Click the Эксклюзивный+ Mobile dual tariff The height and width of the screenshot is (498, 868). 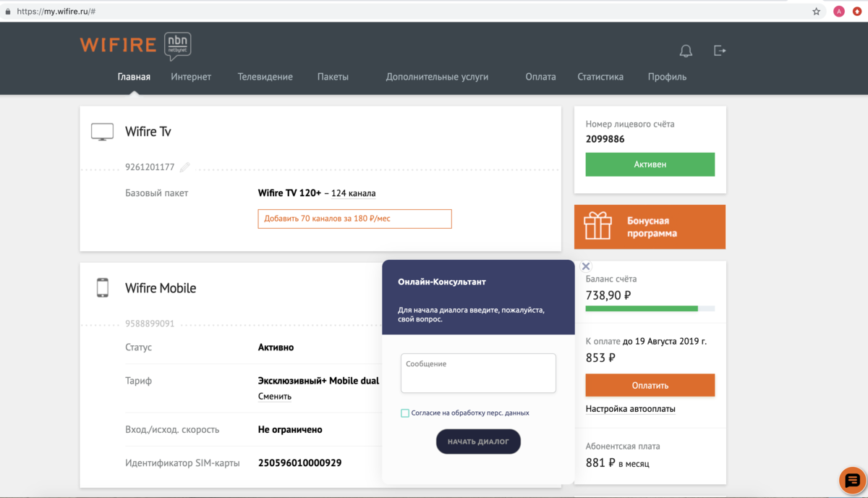point(318,381)
